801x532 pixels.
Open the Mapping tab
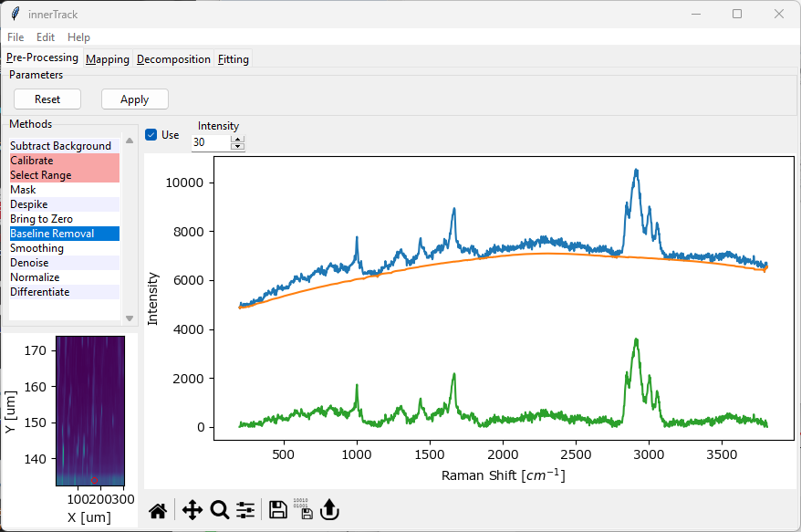click(108, 59)
